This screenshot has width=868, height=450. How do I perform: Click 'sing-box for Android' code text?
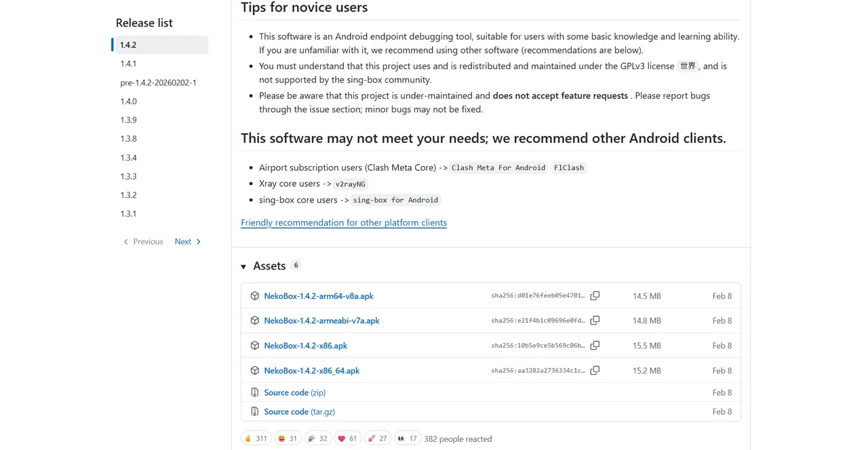click(395, 200)
